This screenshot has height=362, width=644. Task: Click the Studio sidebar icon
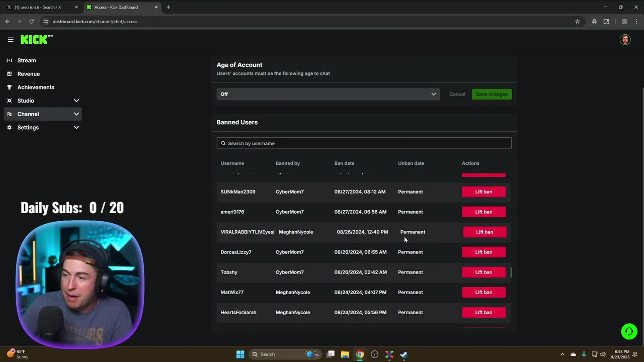coord(9,101)
